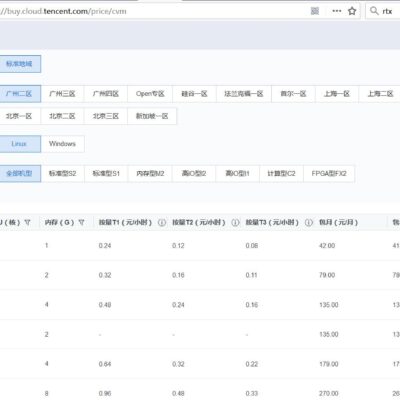Click the 179.00 monthly price cell
The width and height of the screenshot is (400, 400).
pos(329,364)
